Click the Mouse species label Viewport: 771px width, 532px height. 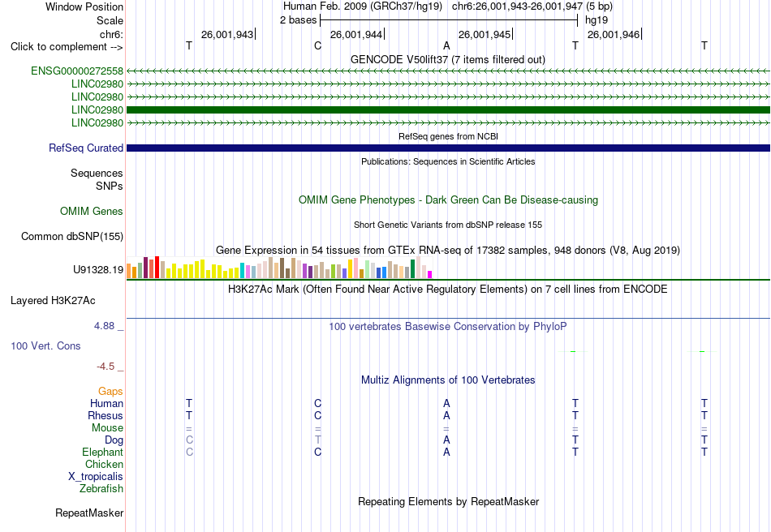coord(107,428)
